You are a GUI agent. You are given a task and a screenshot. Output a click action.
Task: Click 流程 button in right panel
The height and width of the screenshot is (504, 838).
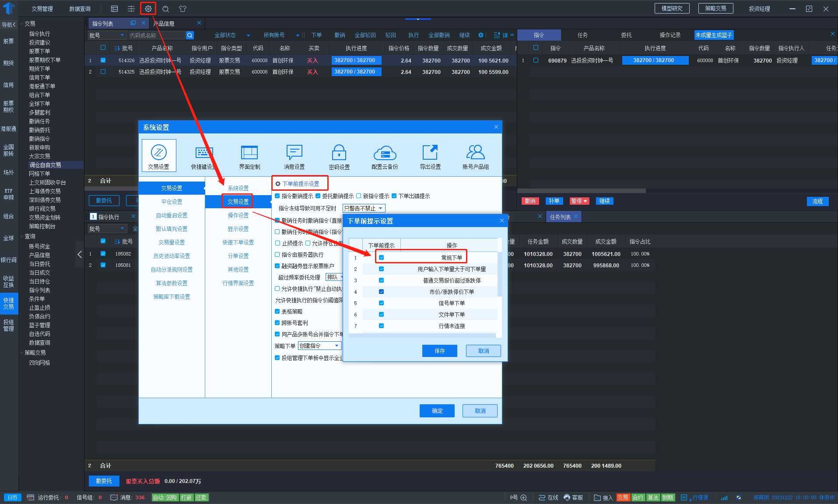[x=817, y=201]
